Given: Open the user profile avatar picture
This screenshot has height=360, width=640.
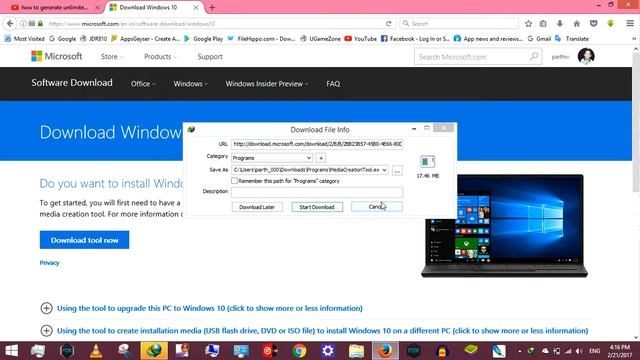Looking at the screenshot, I should coord(586,56).
